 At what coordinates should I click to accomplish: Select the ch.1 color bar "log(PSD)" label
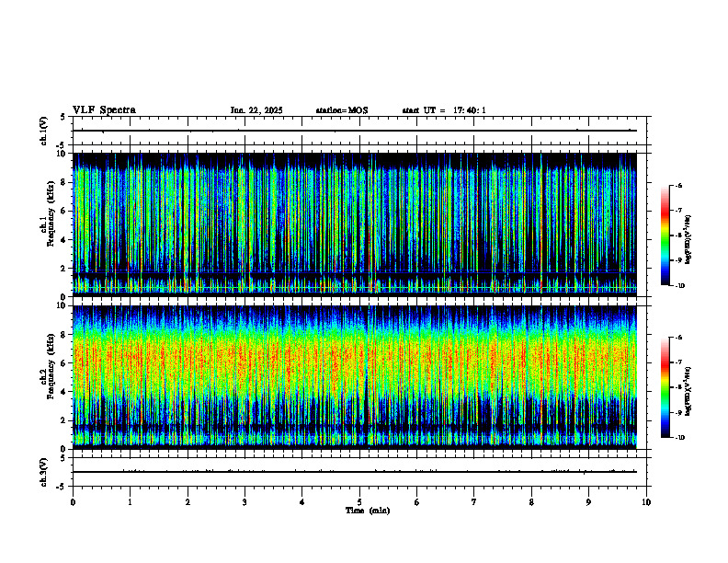tap(688, 239)
